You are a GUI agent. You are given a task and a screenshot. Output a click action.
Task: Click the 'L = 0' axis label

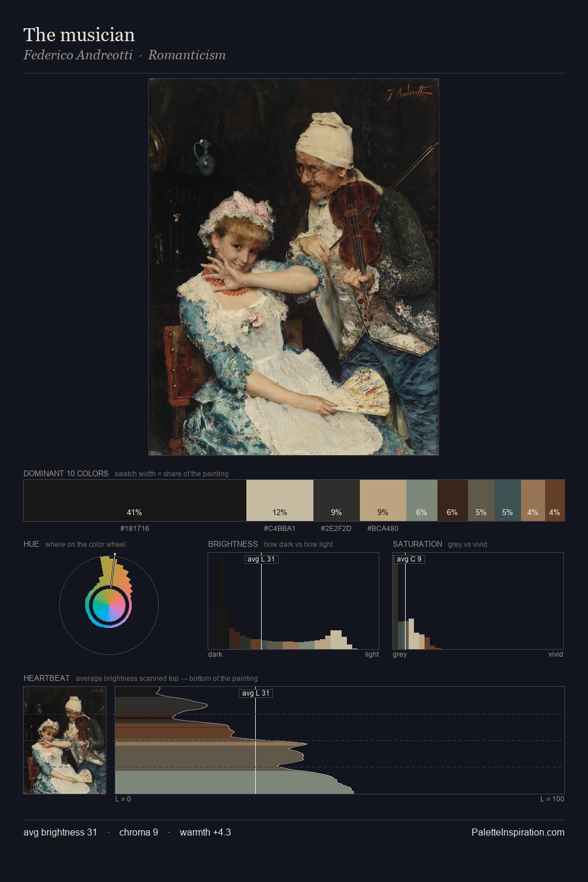coord(123,799)
